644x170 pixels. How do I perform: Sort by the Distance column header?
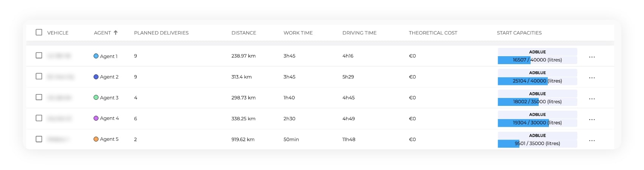tap(244, 33)
